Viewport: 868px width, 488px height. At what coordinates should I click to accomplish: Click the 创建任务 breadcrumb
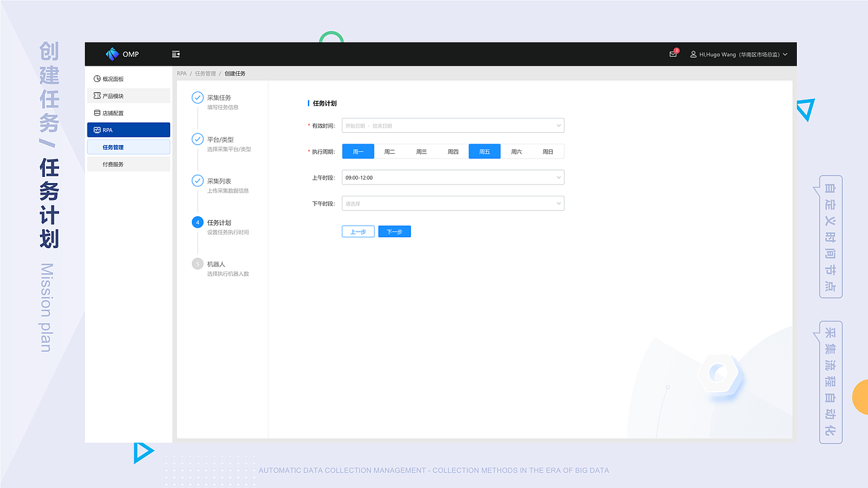point(235,73)
